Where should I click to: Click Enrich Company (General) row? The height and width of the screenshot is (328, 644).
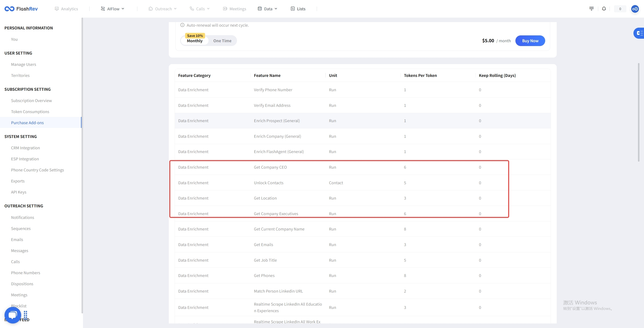(x=363, y=136)
